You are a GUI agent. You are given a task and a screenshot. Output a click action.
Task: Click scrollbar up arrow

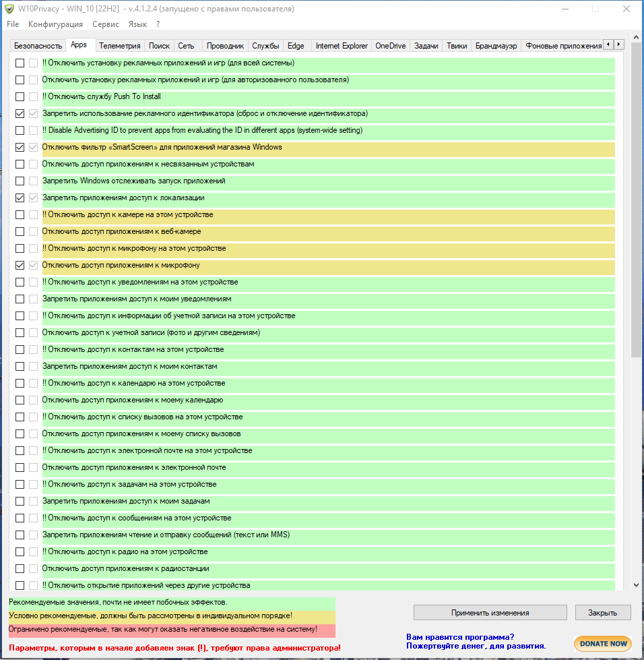coord(636,38)
